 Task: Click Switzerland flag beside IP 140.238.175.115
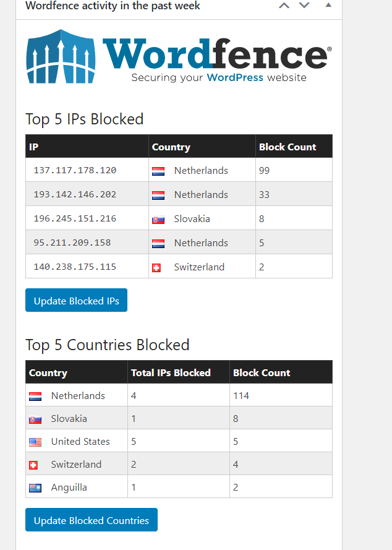click(156, 268)
